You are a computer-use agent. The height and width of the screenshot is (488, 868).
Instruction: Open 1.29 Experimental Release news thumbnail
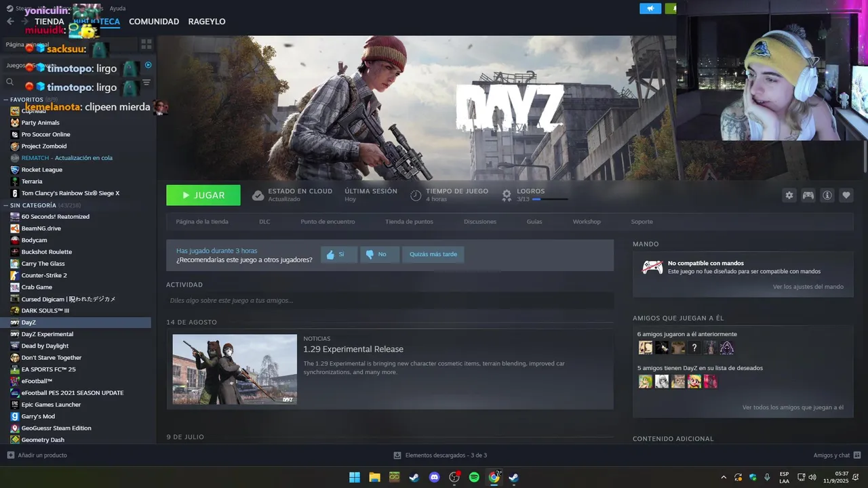(235, 369)
